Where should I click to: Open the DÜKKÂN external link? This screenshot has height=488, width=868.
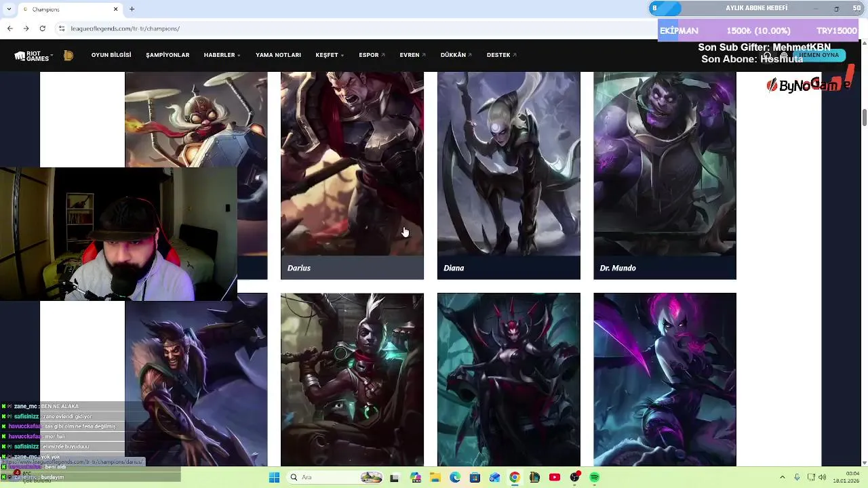tap(456, 56)
